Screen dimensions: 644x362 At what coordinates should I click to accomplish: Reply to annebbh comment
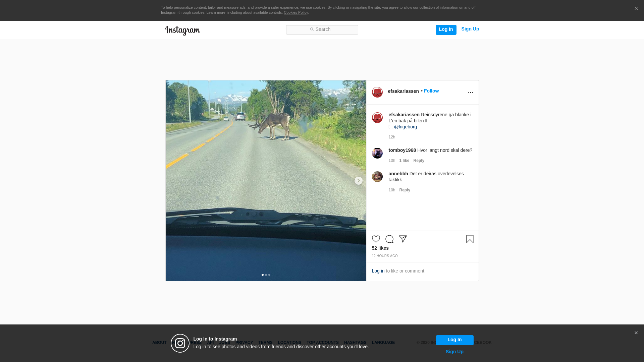click(x=405, y=190)
